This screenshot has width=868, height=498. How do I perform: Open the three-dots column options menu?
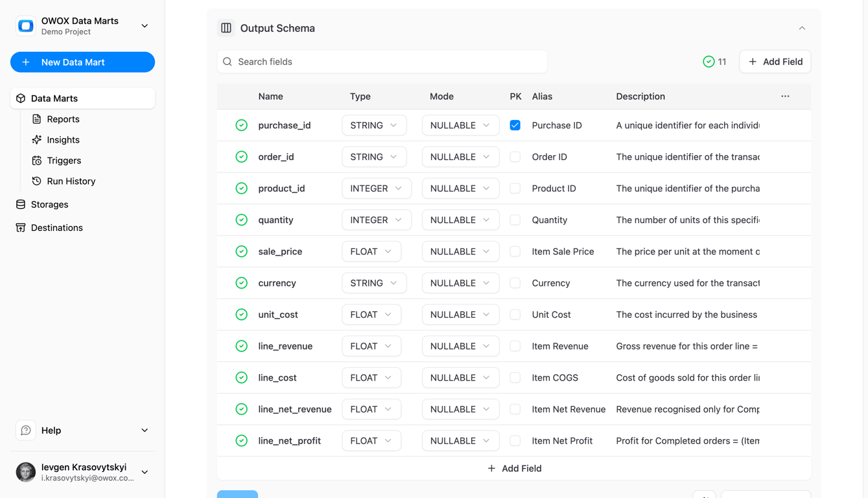click(785, 96)
